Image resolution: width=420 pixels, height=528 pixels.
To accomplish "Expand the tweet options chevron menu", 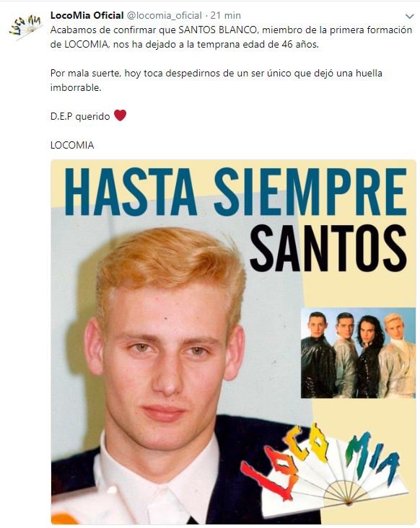I will (x=409, y=16).
